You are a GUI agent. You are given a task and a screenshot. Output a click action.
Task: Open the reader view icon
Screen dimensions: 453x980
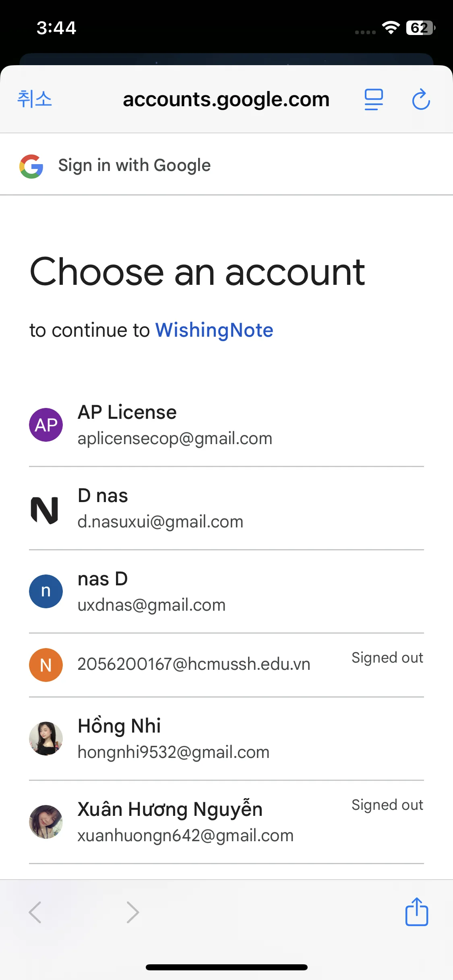click(374, 99)
